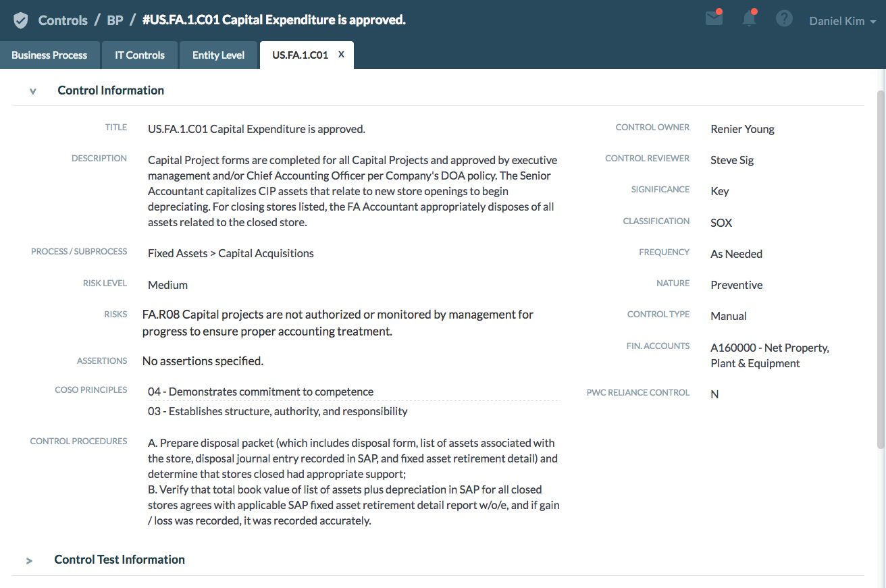This screenshot has height=588, width=886.
Task: Click the A160000 Net Property account
Action: [770, 356]
